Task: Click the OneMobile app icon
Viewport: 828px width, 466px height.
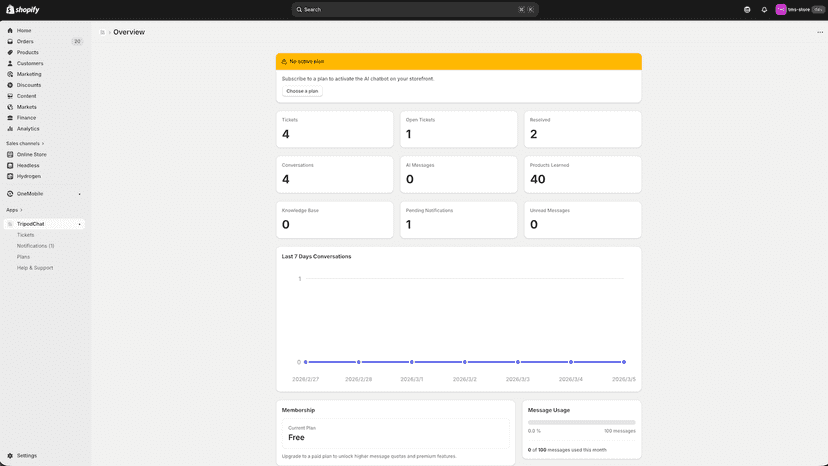Action: (x=10, y=194)
